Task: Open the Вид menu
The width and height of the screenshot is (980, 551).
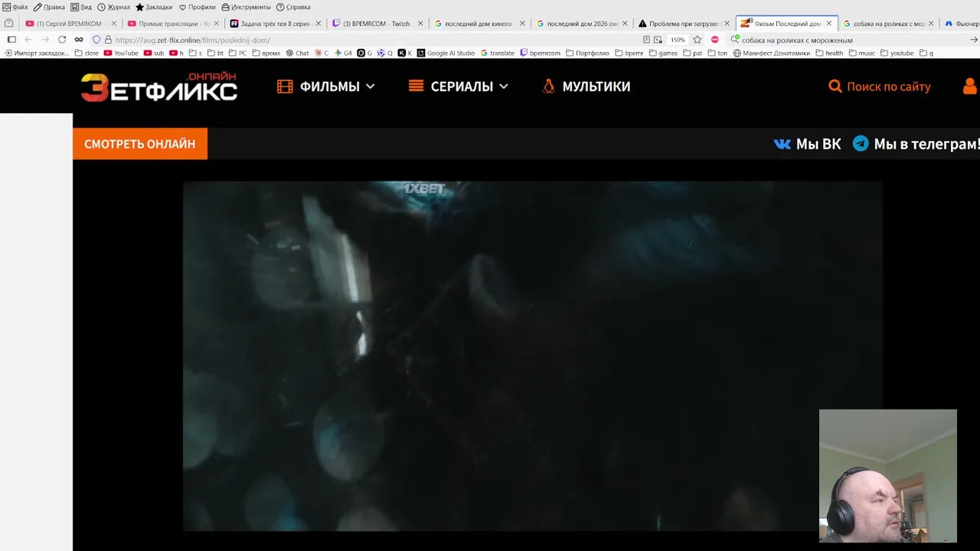Action: coord(81,7)
